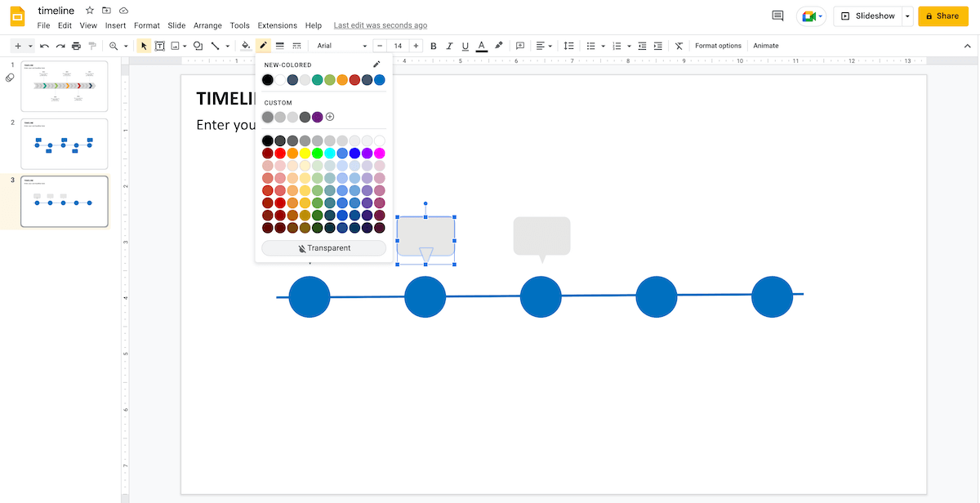This screenshot has height=503, width=980.
Task: Increase font size with plus
Action: click(x=416, y=46)
